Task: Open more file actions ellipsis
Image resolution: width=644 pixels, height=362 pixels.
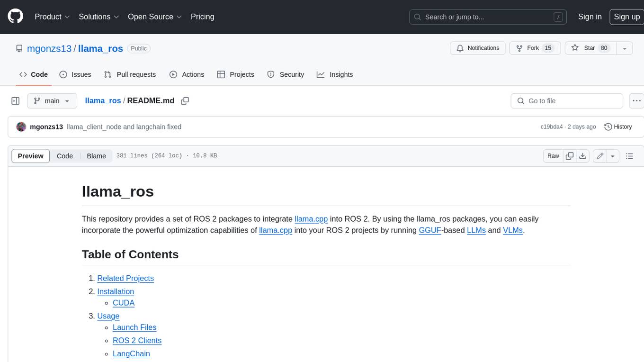Action: click(636, 101)
